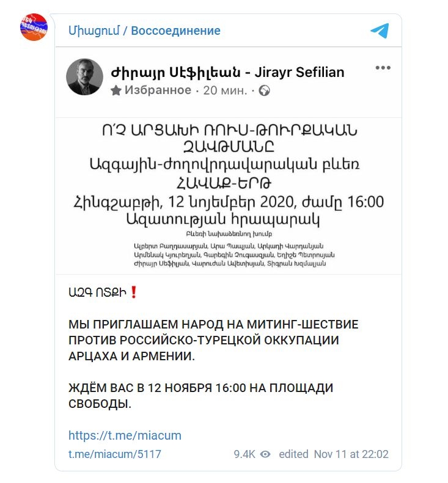Click the ԱԶԳ ՈՏՔԻ heading text
The height and width of the screenshot is (483, 448).
pos(97,292)
